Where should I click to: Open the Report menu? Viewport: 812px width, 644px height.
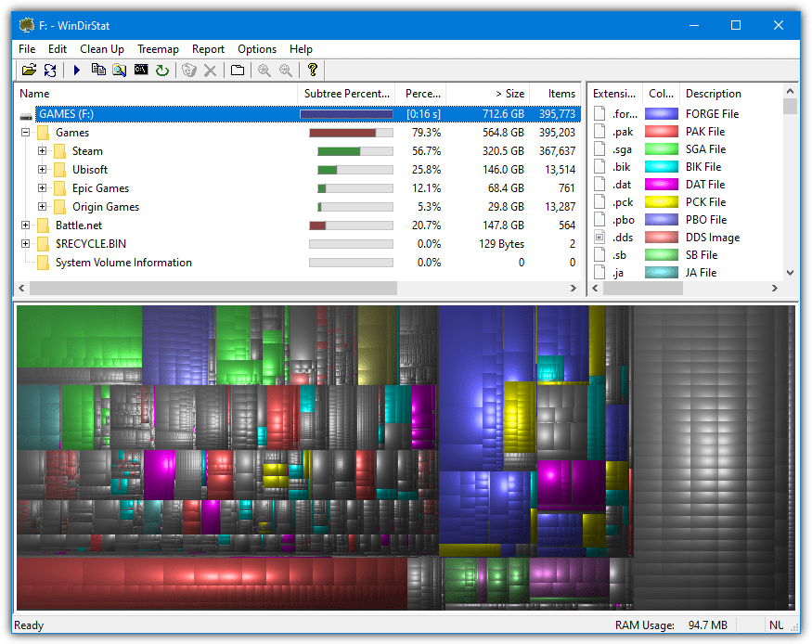pos(208,49)
